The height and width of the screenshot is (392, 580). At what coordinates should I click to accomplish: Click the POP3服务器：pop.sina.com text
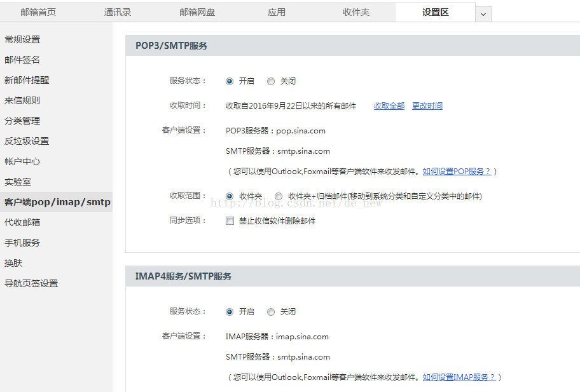(275, 131)
